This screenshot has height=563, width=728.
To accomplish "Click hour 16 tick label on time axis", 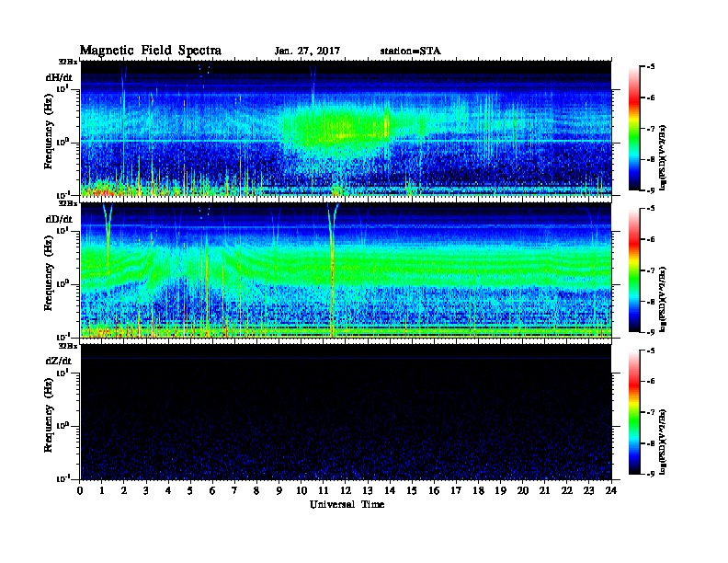I will (x=434, y=490).
